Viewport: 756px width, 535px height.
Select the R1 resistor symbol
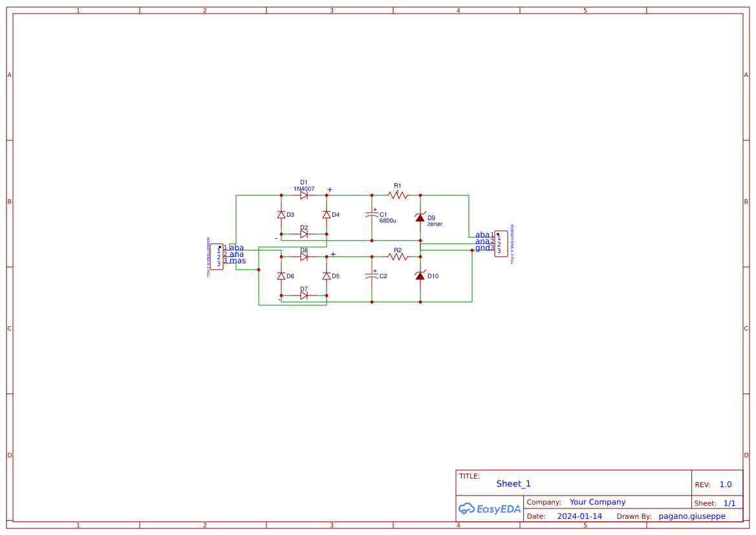pyautogui.click(x=398, y=195)
